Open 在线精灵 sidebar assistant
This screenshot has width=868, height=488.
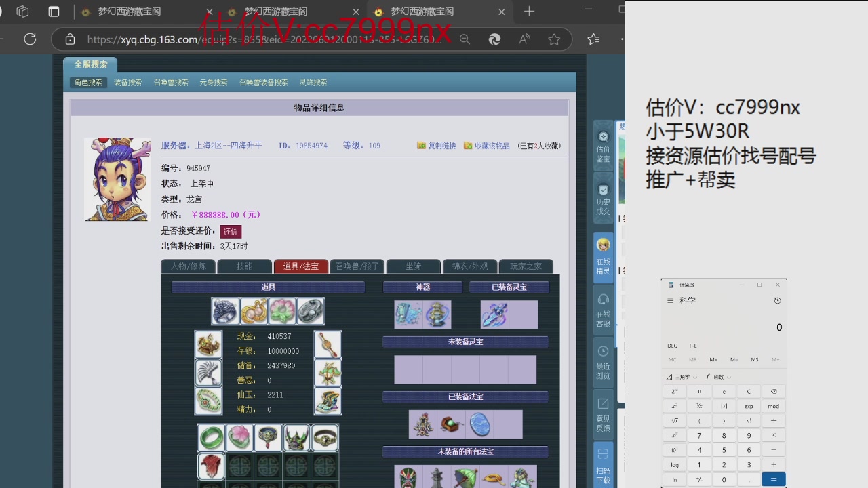(603, 257)
